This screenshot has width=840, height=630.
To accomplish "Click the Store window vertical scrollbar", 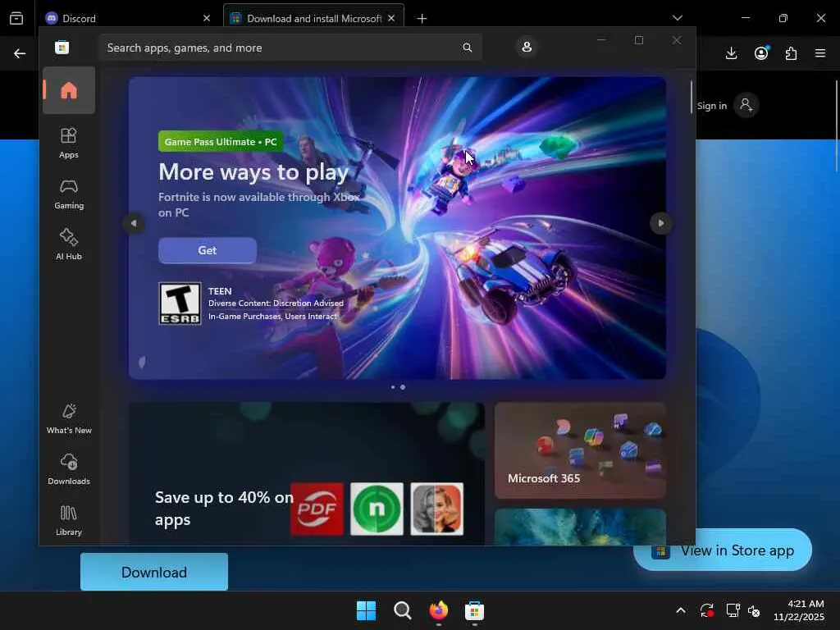I will pyautogui.click(x=691, y=97).
